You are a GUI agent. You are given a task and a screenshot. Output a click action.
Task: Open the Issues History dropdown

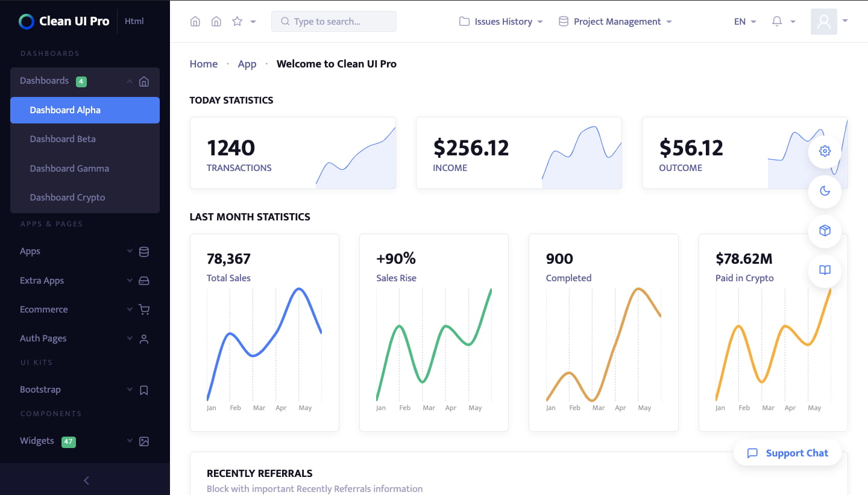(501, 22)
